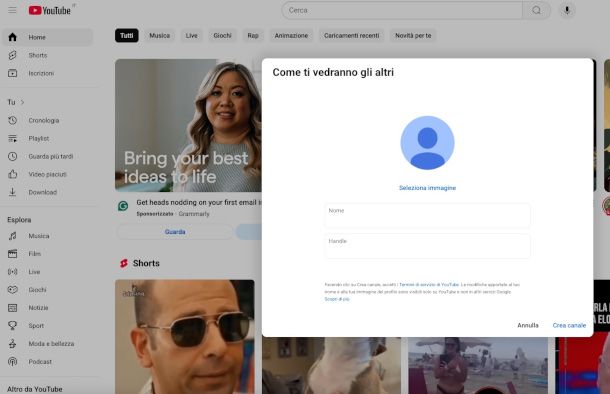Select the Giochi filter chip
The image size is (610, 394).
point(222,35)
